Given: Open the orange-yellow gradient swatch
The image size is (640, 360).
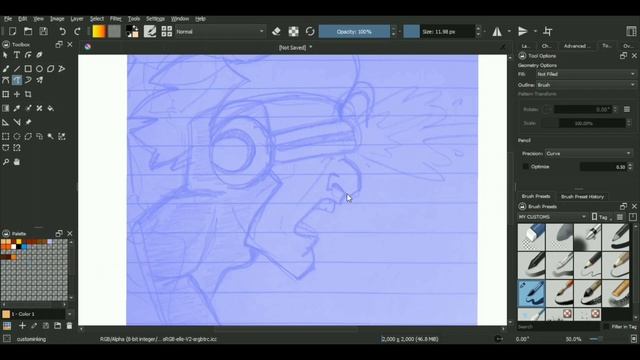Looking at the screenshot, I should pyautogui.click(x=99, y=31).
